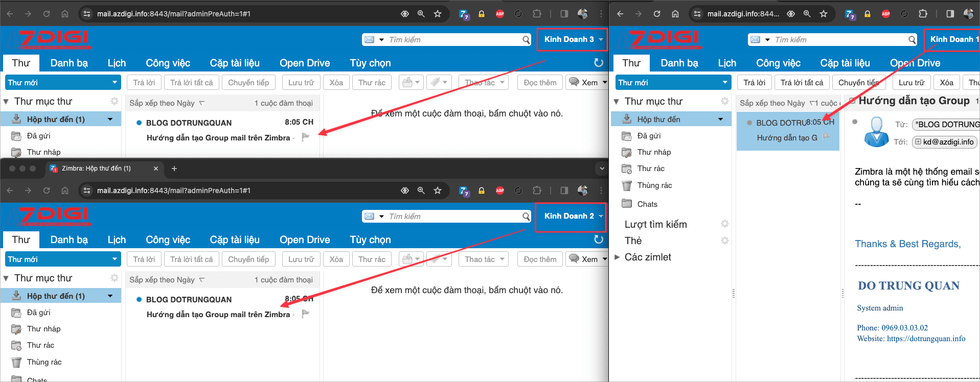Open Thao tác dropdown in Kinh Doanh 2 toolbar

[484, 259]
